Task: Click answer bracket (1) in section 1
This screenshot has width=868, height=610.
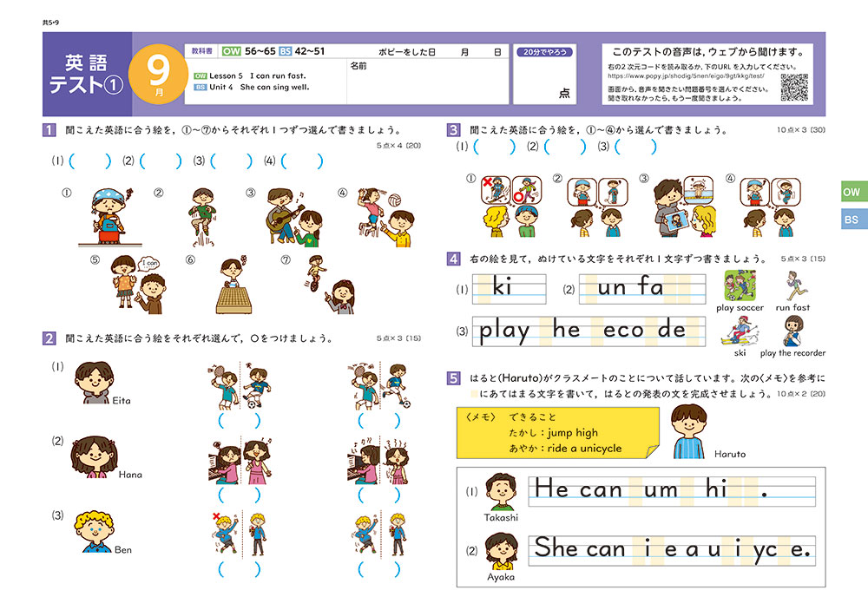Action: coord(89,161)
